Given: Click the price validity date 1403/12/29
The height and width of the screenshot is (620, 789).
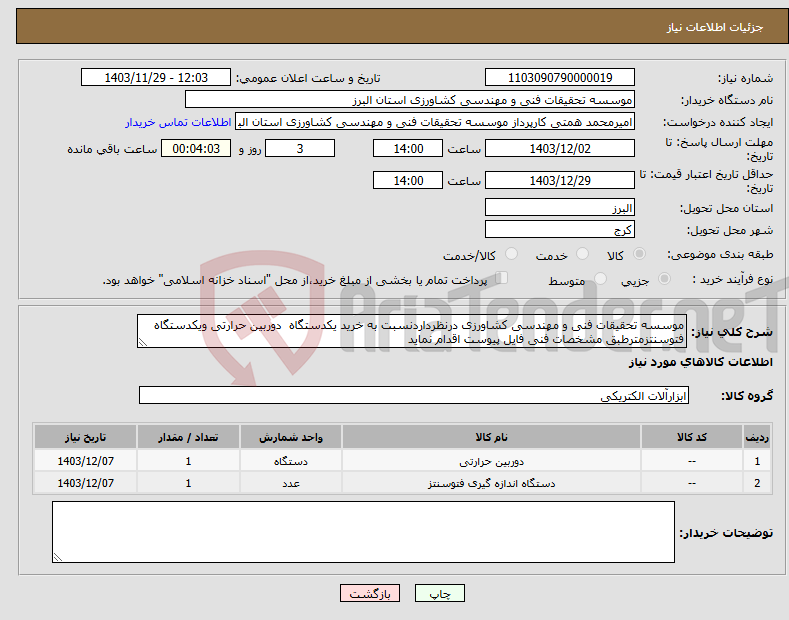Looking at the screenshot, I should tap(560, 180).
